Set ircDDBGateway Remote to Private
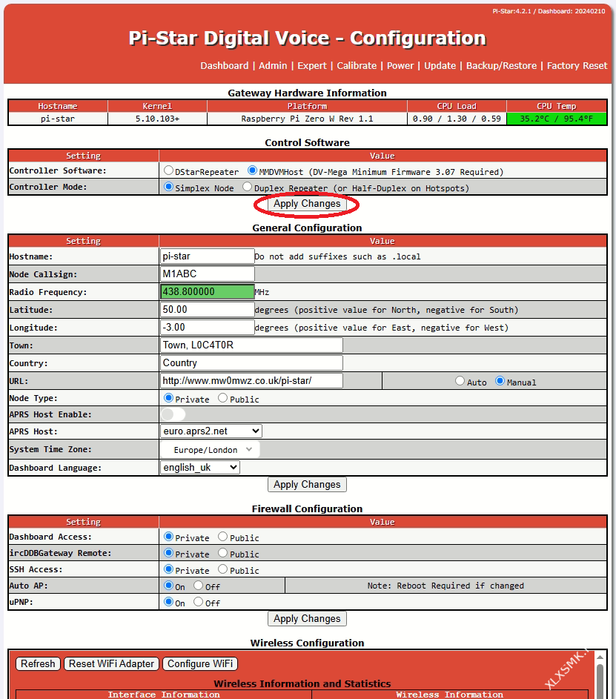 coord(168,553)
